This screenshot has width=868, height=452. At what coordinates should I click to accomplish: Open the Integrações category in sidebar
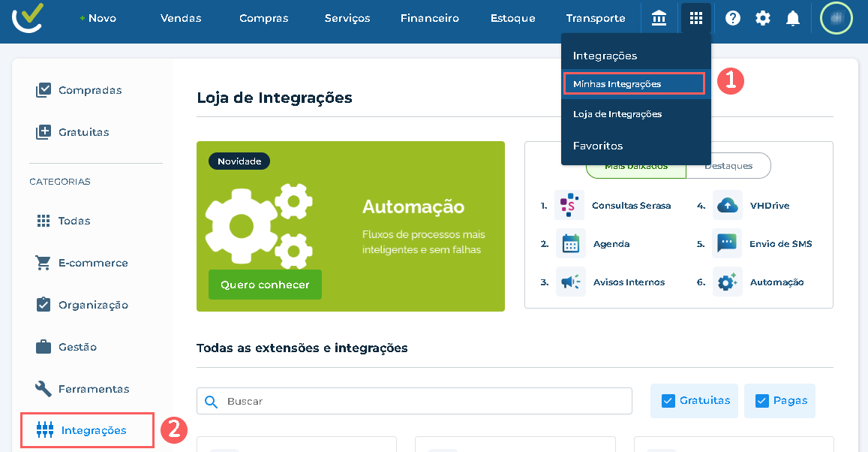(88, 430)
